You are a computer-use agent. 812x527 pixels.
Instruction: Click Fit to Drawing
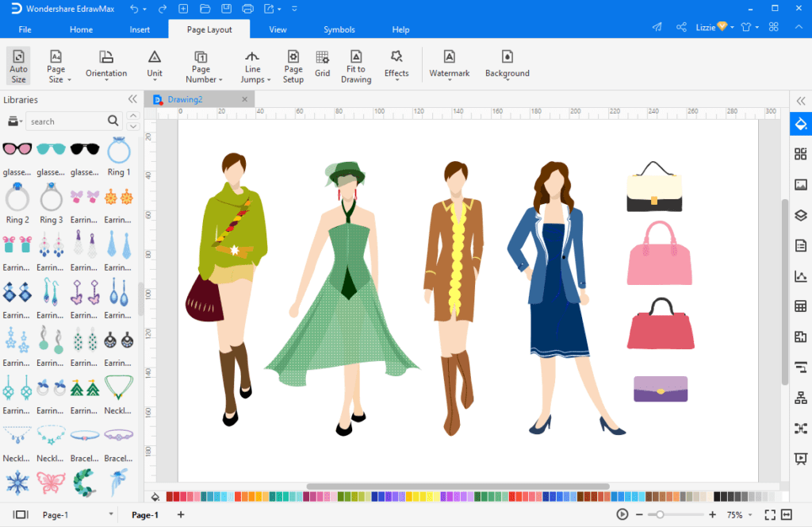355,65
